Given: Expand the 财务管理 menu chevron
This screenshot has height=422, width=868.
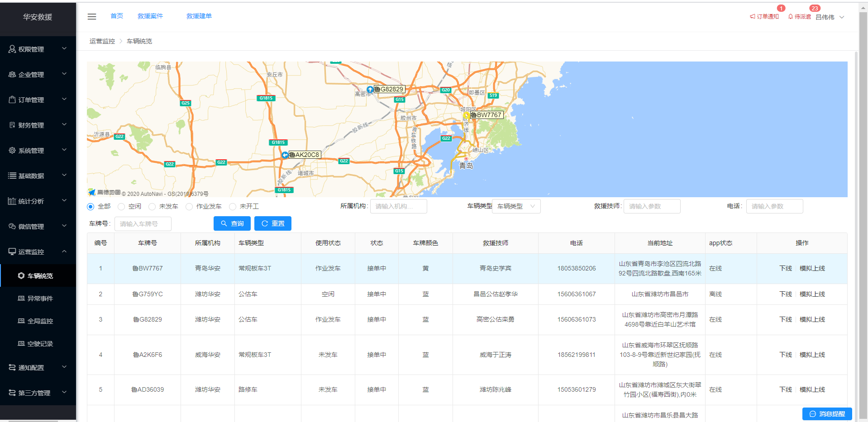Looking at the screenshot, I should [64, 124].
